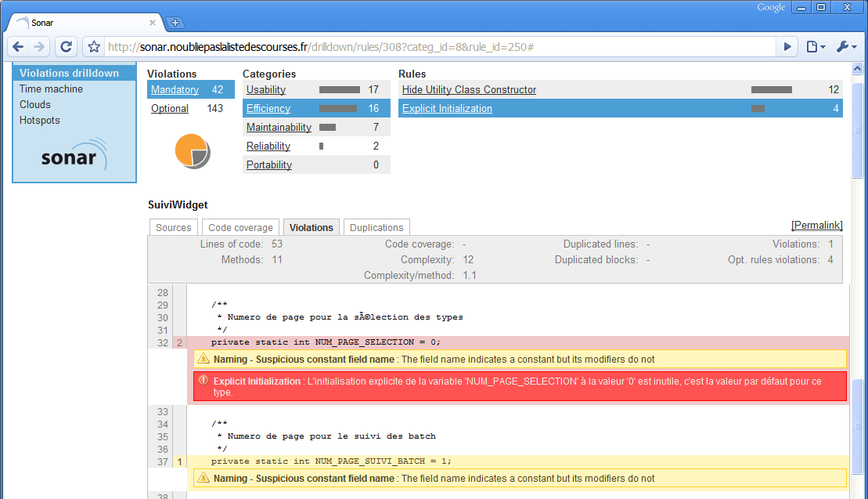The image size is (868, 499).
Task: Click the browser back arrow button
Action: click(19, 47)
